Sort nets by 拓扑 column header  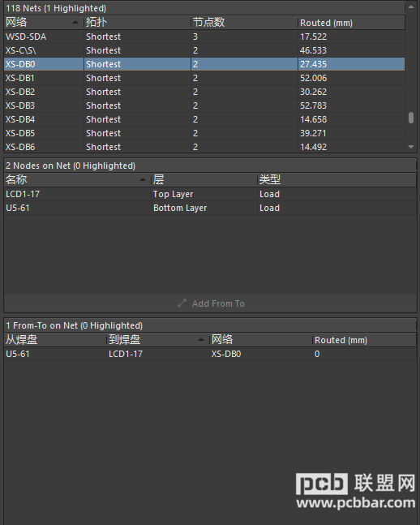[x=137, y=23]
